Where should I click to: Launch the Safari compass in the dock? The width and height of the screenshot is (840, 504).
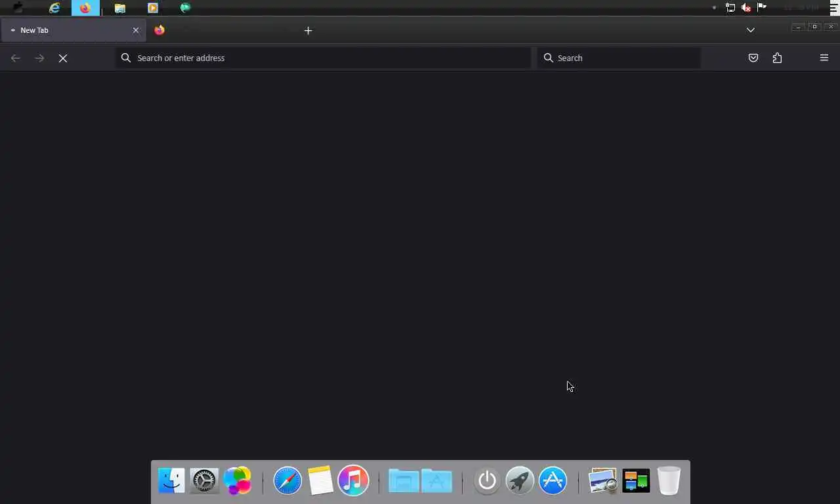pos(287,481)
